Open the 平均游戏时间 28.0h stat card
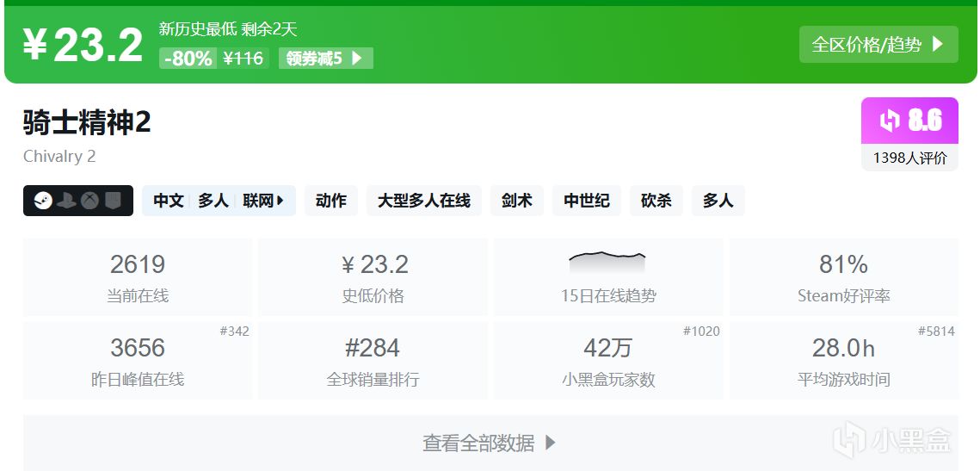This screenshot has width=980, height=471. [844, 360]
